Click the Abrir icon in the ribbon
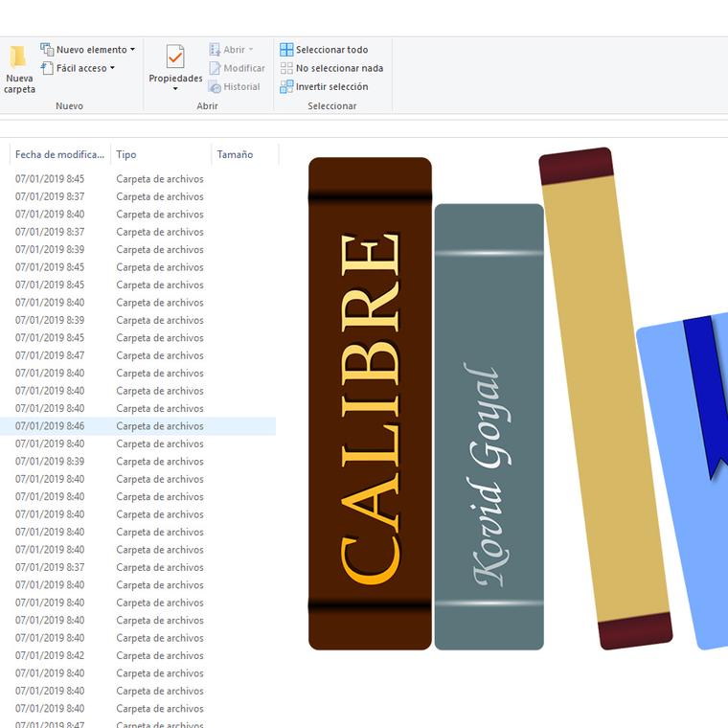The width and height of the screenshot is (728, 728). tap(216, 50)
